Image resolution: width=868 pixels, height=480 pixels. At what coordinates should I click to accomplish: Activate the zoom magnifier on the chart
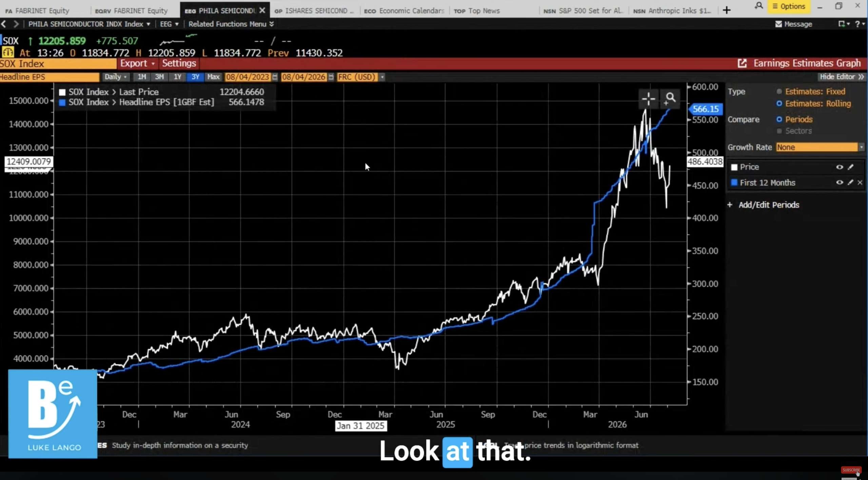coord(670,99)
